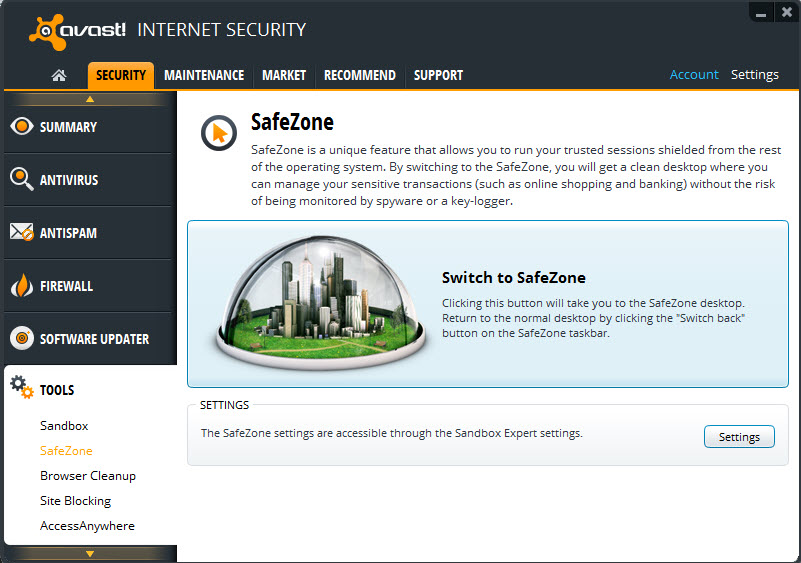The image size is (801, 563).
Task: Click the Summary eye icon
Action: pos(21,126)
